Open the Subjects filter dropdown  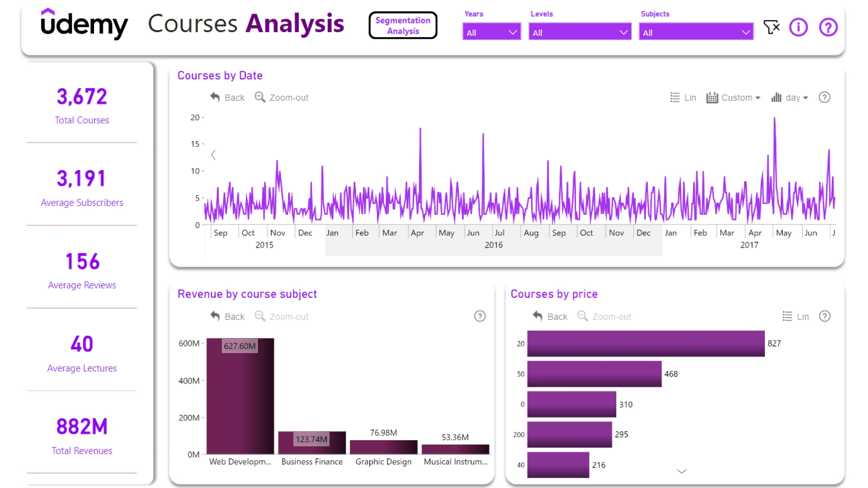[696, 32]
